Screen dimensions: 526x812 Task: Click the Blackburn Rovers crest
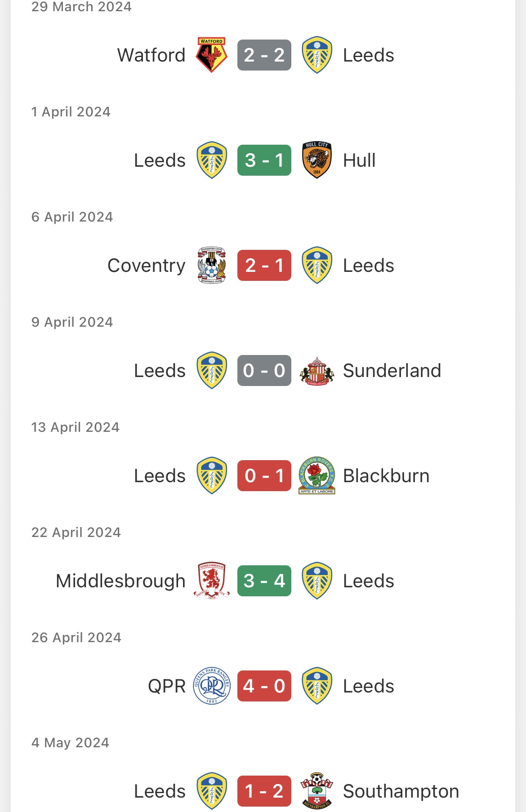click(x=317, y=475)
